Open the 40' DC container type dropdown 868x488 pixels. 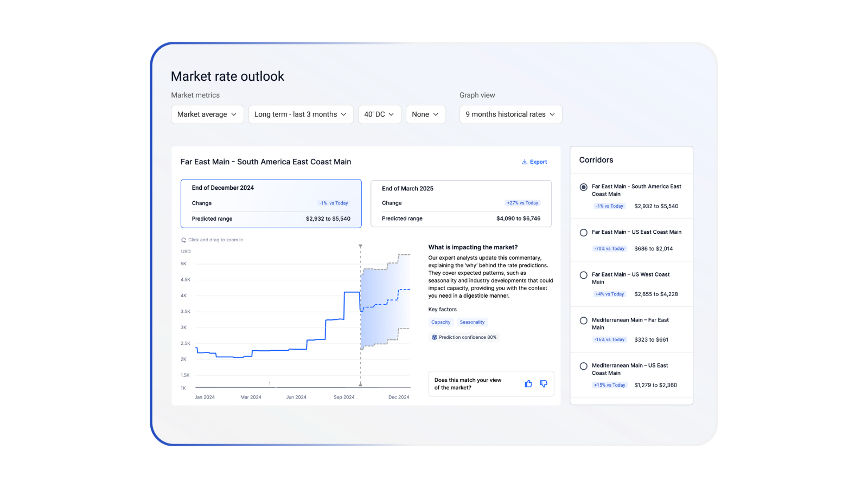379,114
